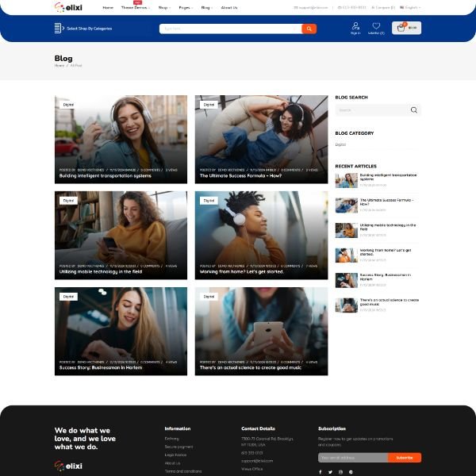Image resolution: width=476 pixels, height=476 pixels.
Task: Expand the Shop dropdown menu
Action: point(163,8)
